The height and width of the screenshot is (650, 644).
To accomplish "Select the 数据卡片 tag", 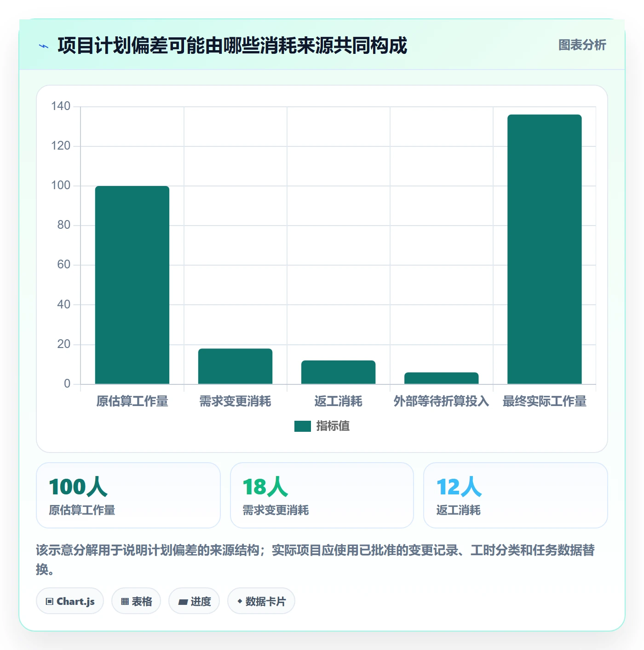I will 261,601.
